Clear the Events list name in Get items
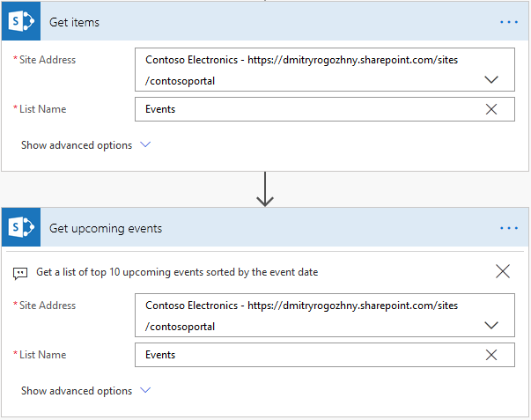This screenshot has height=420, width=531. (491, 109)
